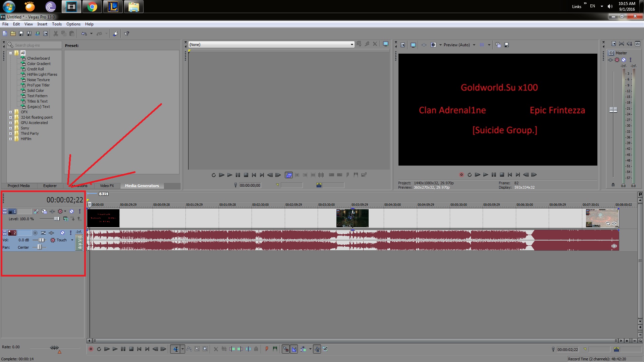Select the zoom edit tool in timeline toolbar
644x362 pixels.
(x=205, y=349)
